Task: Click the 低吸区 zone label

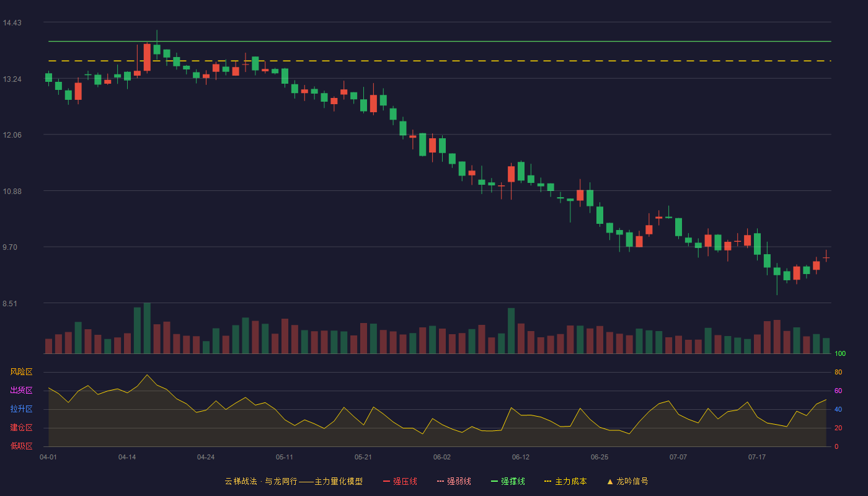Action: tap(21, 446)
